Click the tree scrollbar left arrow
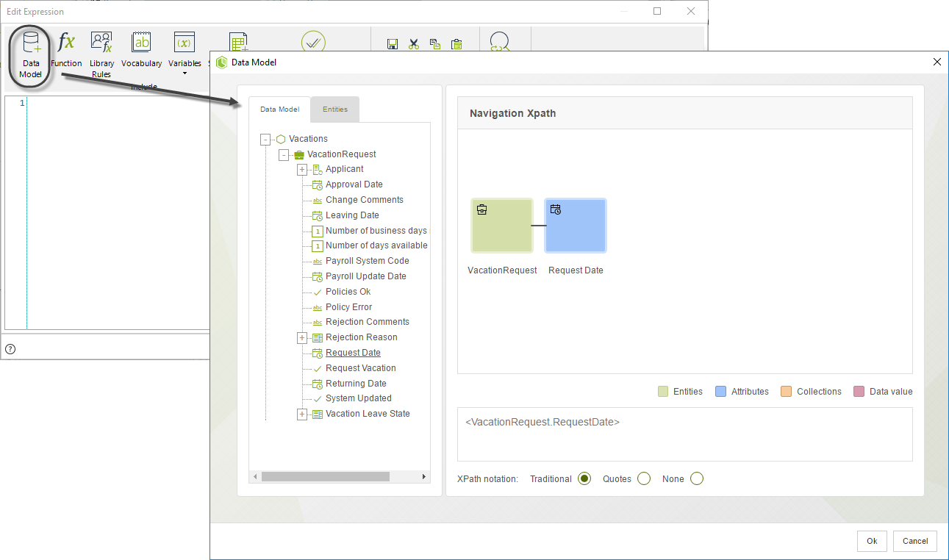This screenshot has width=949, height=560. 256,477
